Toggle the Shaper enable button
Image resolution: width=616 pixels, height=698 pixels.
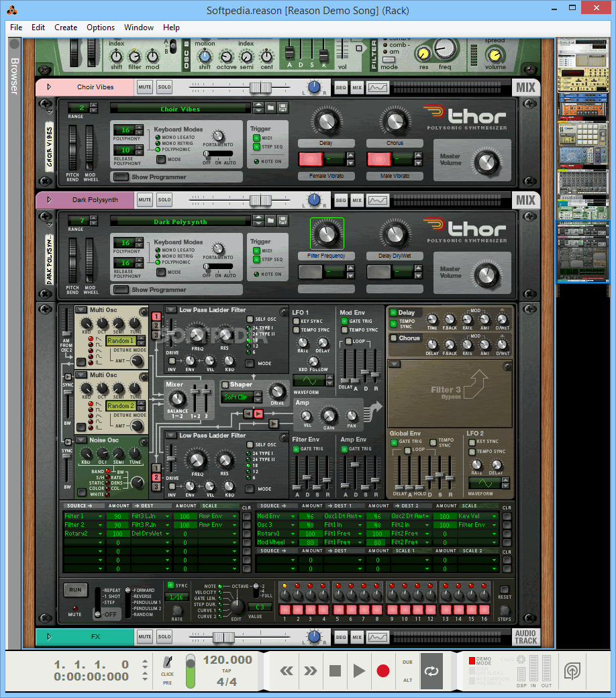[x=225, y=385]
